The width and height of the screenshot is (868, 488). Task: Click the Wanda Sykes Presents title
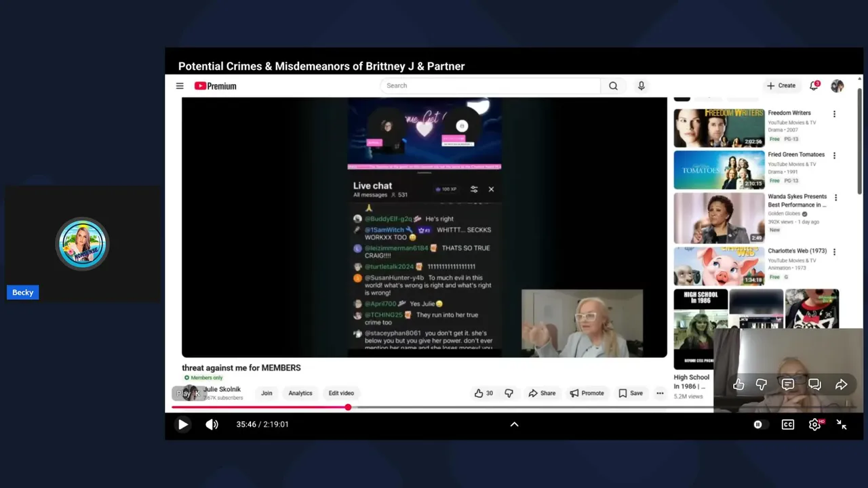tap(797, 201)
